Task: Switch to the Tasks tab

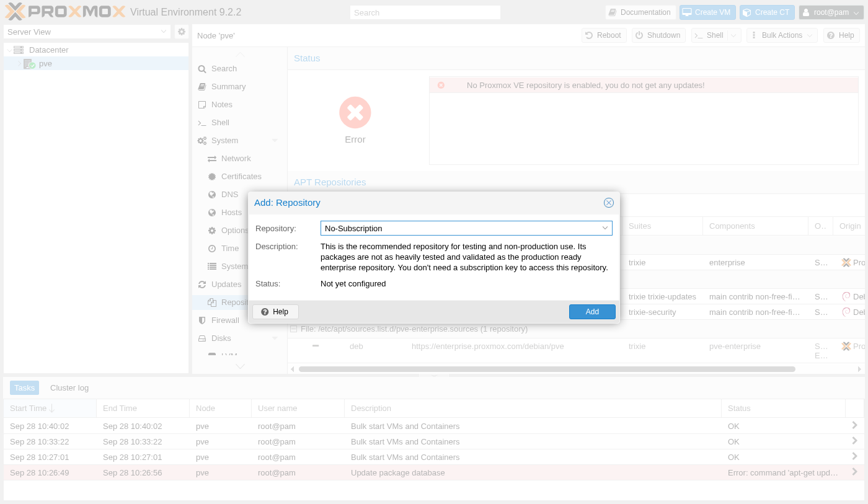Action: [25, 388]
